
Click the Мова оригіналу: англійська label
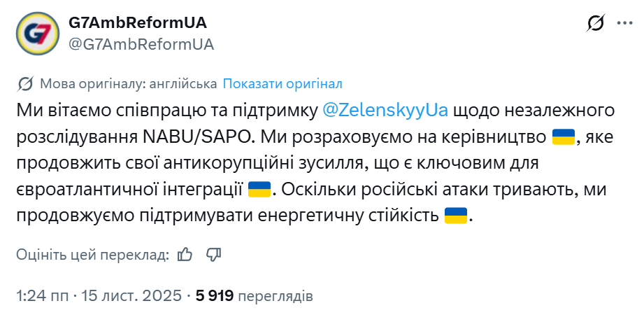point(128,84)
